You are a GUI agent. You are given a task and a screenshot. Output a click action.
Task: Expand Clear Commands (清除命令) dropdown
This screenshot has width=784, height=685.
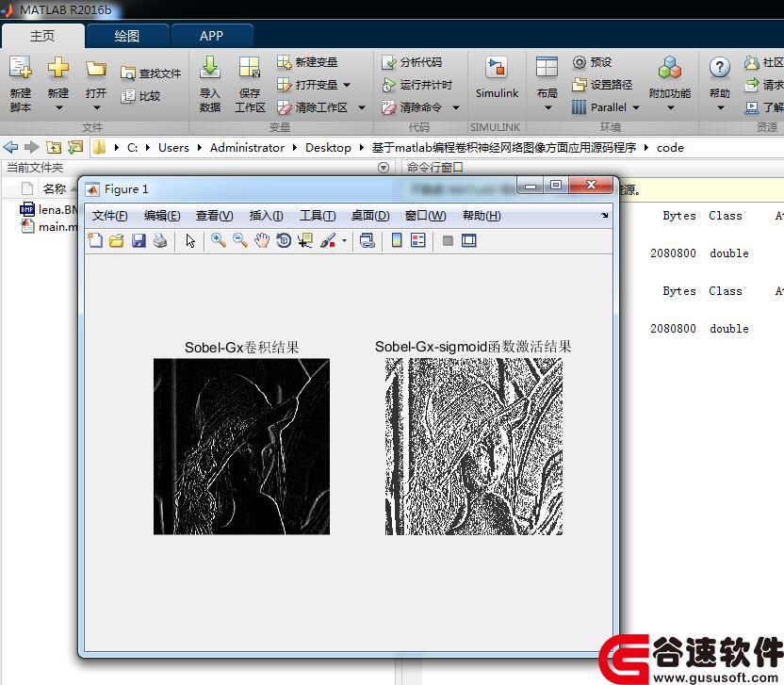tap(455, 107)
